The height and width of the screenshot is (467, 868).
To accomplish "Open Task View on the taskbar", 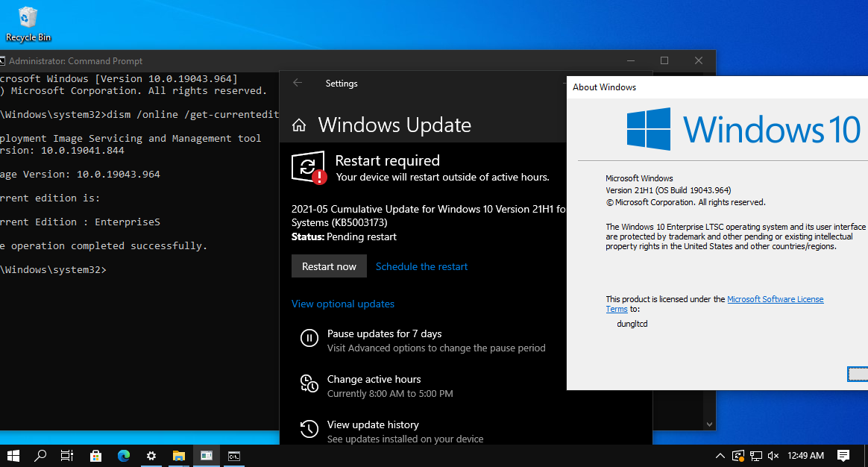I will (67, 455).
